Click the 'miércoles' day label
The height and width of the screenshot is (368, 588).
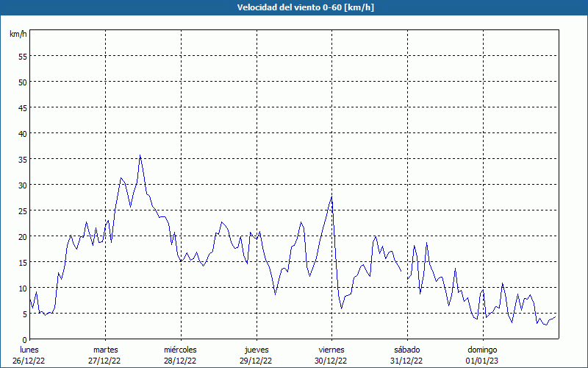point(180,350)
